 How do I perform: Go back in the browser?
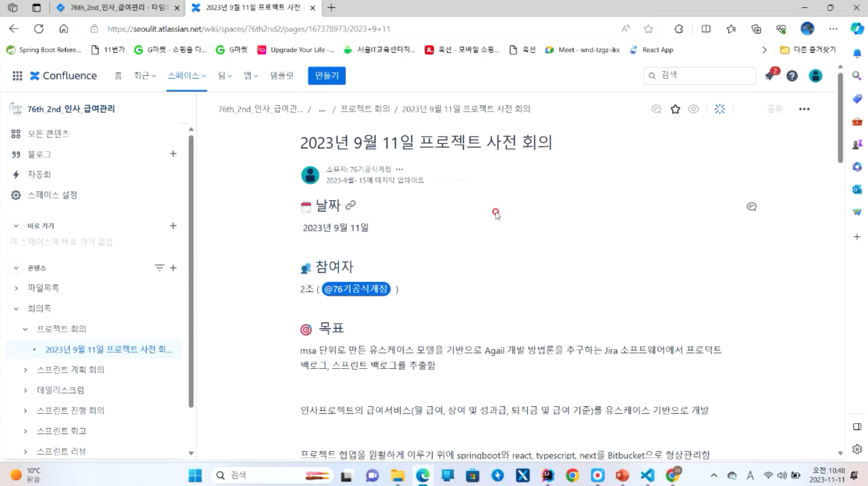point(14,29)
